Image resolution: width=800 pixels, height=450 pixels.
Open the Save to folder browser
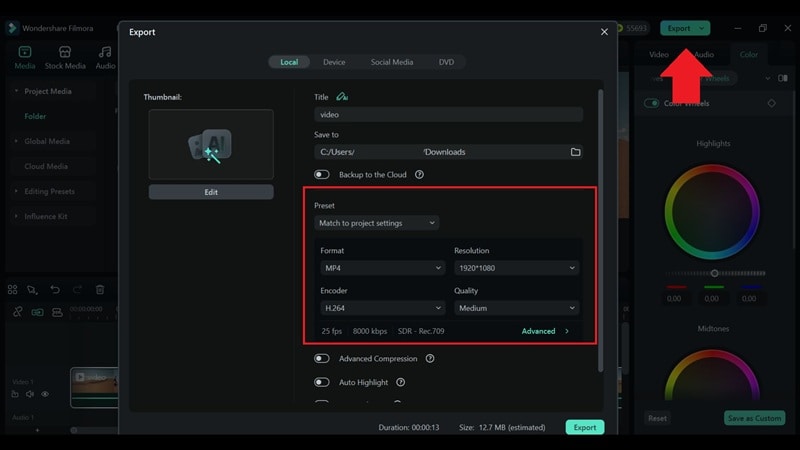coord(575,152)
